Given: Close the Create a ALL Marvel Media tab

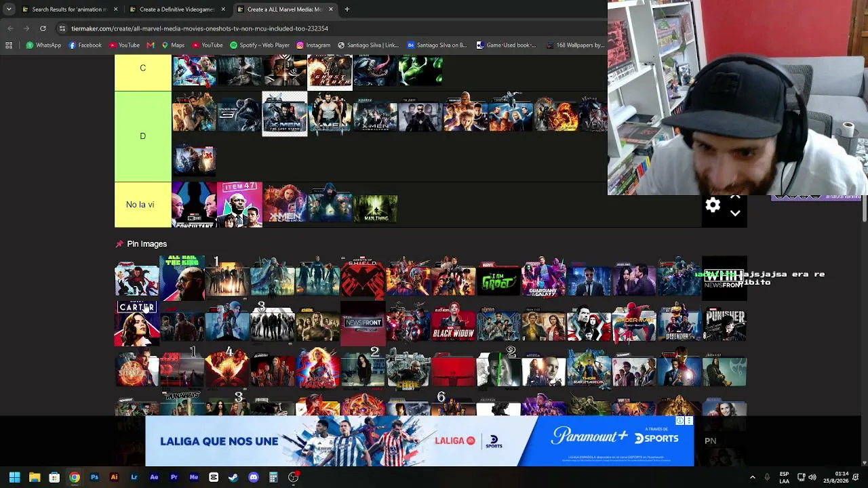Looking at the screenshot, I should click(x=331, y=9).
